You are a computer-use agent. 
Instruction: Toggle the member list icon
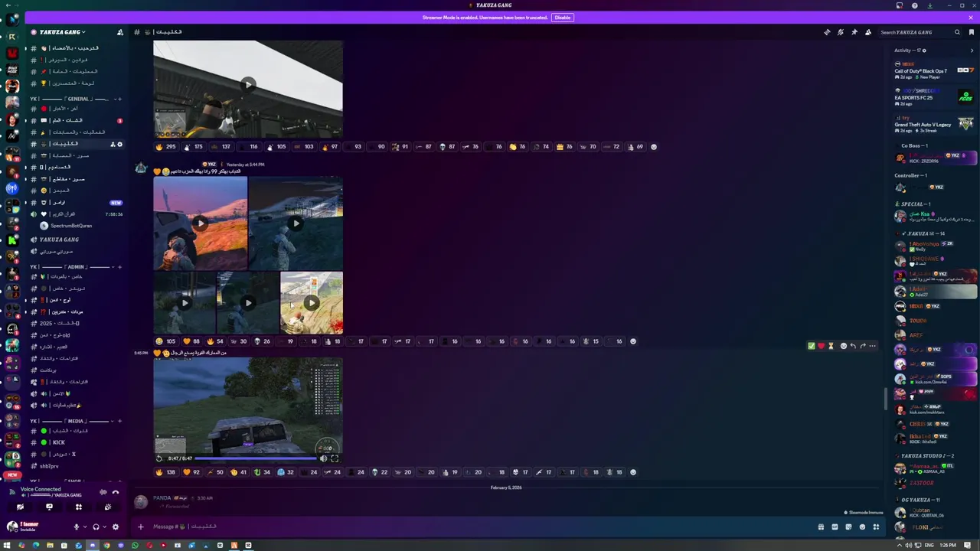[868, 32]
